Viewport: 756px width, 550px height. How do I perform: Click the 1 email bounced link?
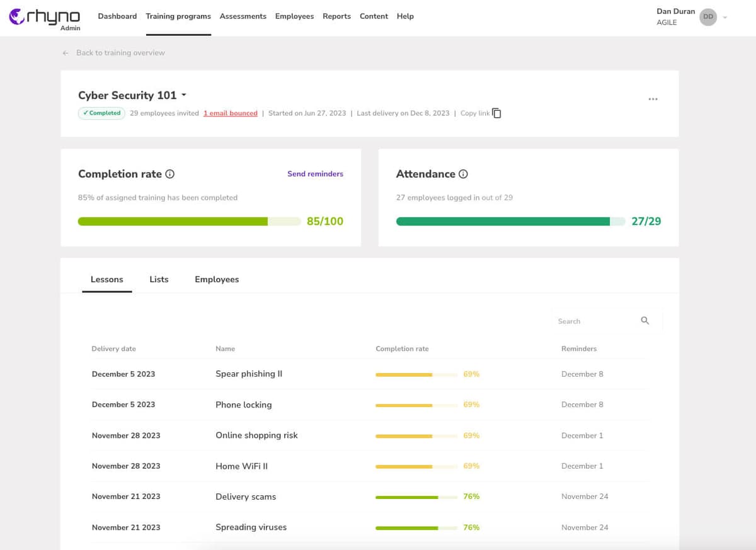coord(231,113)
